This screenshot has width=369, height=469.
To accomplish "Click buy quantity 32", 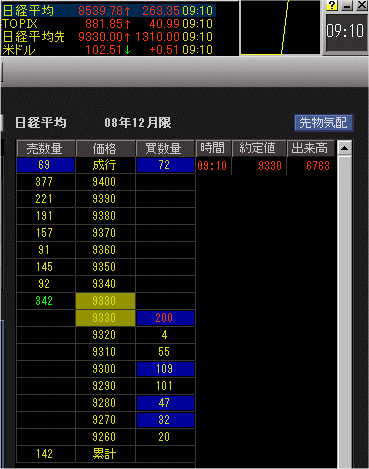I will coord(165,420).
